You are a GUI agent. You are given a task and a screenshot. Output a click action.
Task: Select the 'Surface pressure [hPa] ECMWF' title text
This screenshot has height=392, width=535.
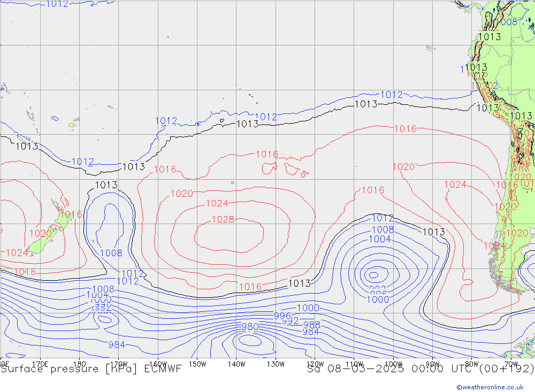[x=91, y=369]
